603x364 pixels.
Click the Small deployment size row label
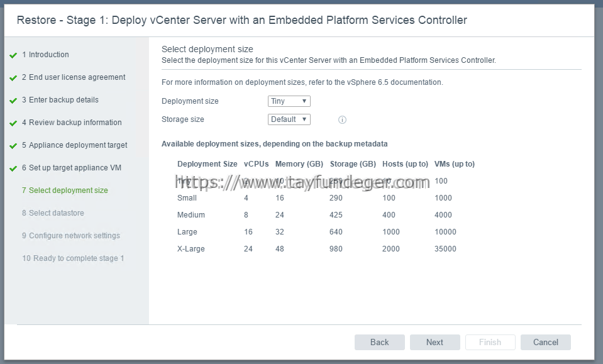187,198
